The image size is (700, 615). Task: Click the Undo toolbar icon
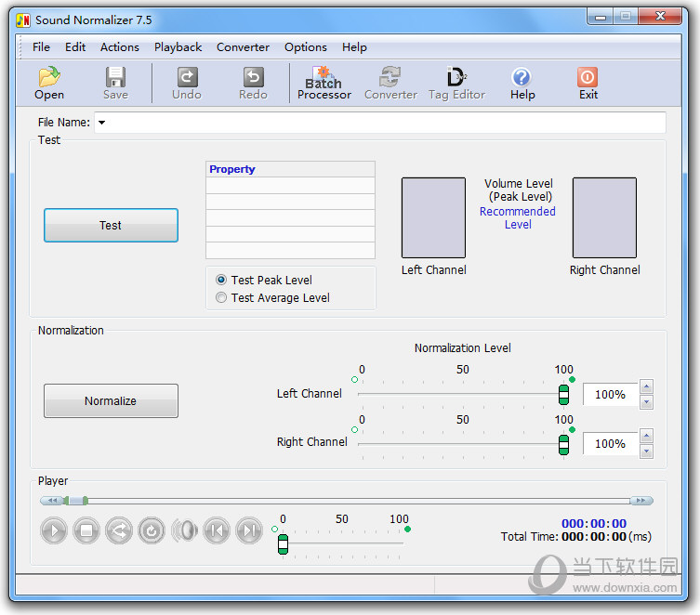pyautogui.click(x=187, y=83)
